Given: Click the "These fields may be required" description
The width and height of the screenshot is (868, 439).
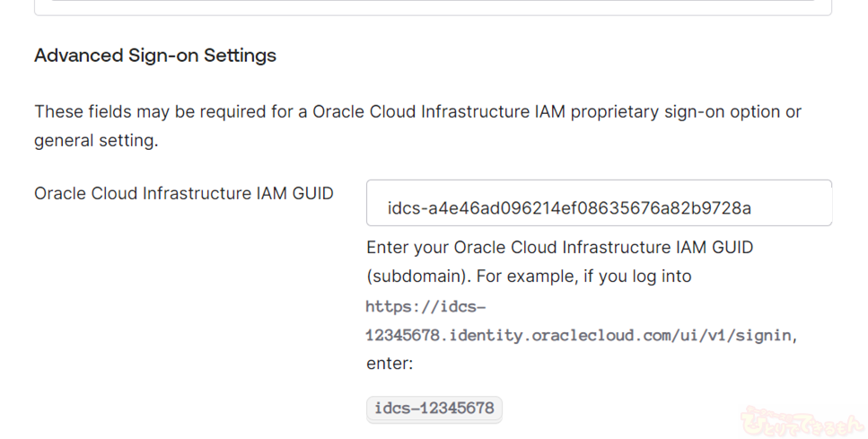Looking at the screenshot, I should (x=417, y=112).
